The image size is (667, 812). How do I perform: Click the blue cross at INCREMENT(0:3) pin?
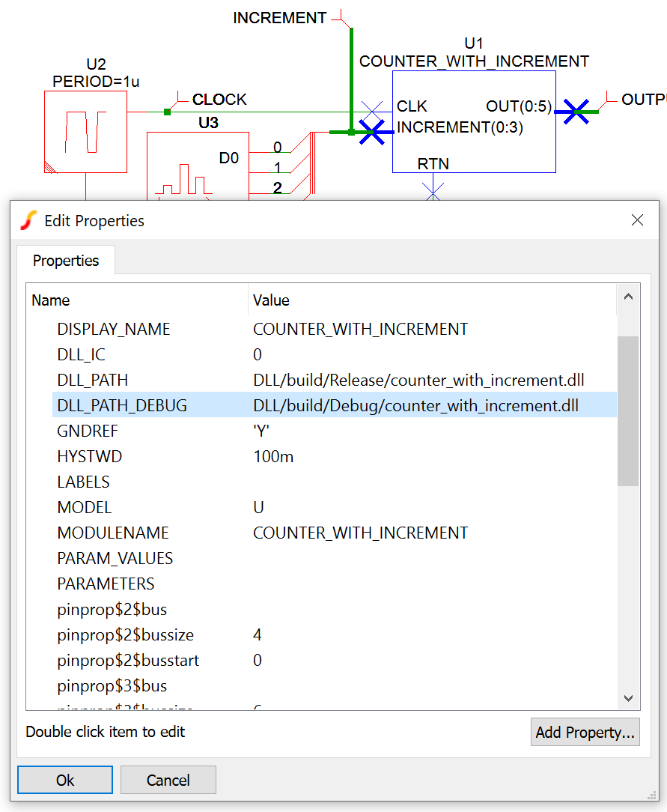[372, 133]
